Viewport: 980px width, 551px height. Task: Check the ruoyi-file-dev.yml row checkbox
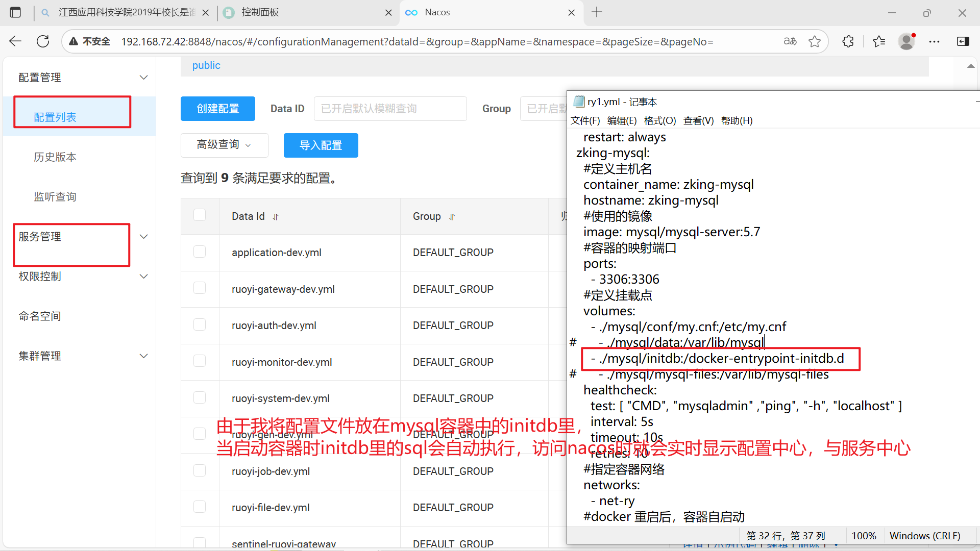coord(200,507)
